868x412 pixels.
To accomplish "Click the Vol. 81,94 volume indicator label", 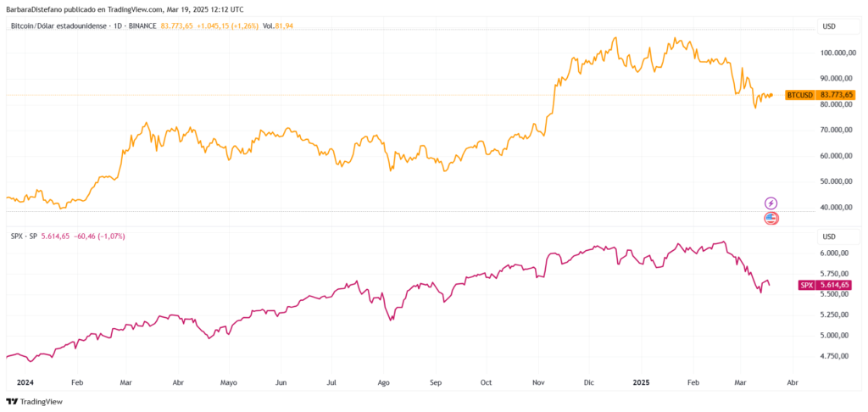I will tap(277, 26).
